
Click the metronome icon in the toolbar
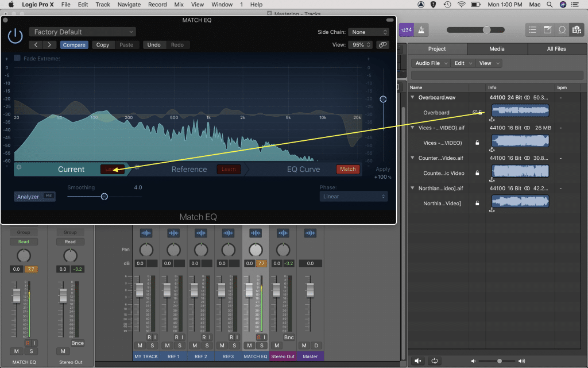pyautogui.click(x=421, y=29)
